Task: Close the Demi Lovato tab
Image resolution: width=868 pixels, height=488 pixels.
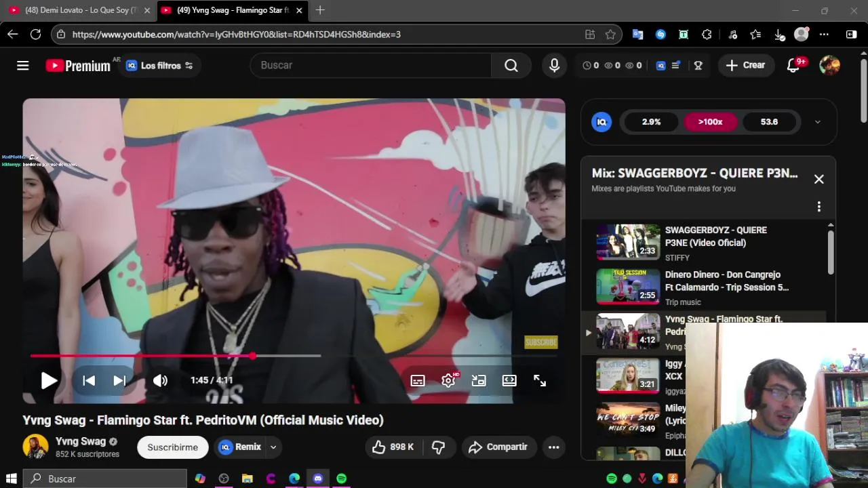Action: click(x=147, y=10)
